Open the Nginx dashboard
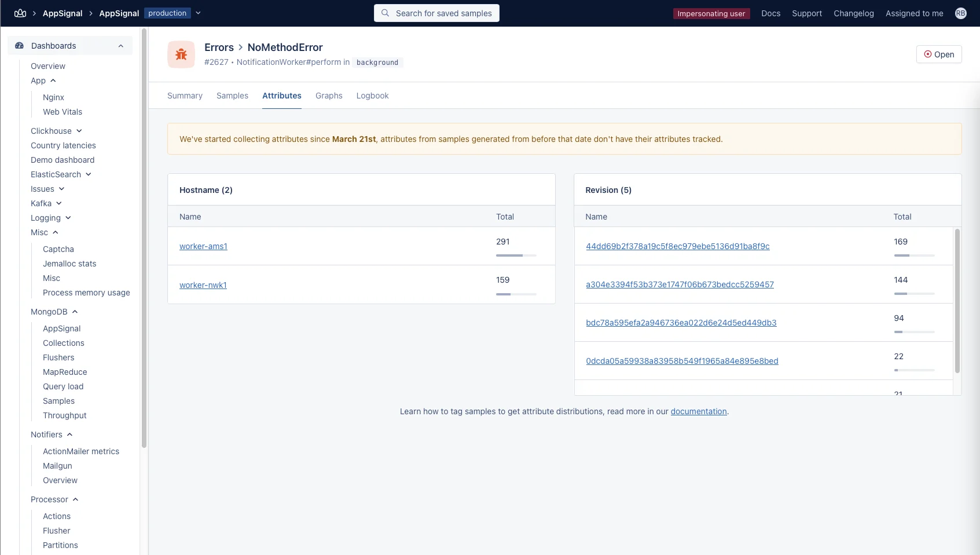The width and height of the screenshot is (980, 555). [53, 97]
